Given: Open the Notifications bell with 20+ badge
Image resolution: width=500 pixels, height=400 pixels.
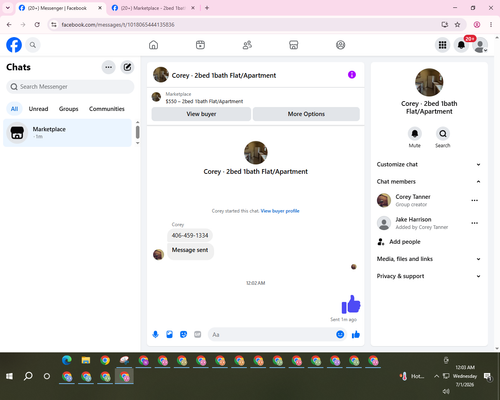Looking at the screenshot, I should point(461,45).
